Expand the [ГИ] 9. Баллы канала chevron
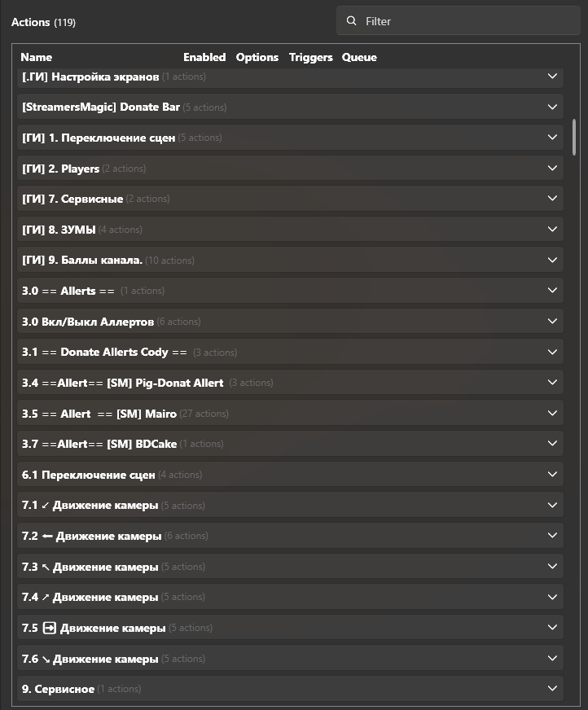 point(552,260)
